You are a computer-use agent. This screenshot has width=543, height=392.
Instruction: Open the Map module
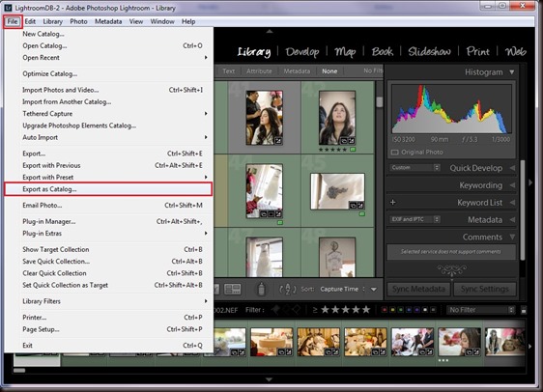(345, 52)
